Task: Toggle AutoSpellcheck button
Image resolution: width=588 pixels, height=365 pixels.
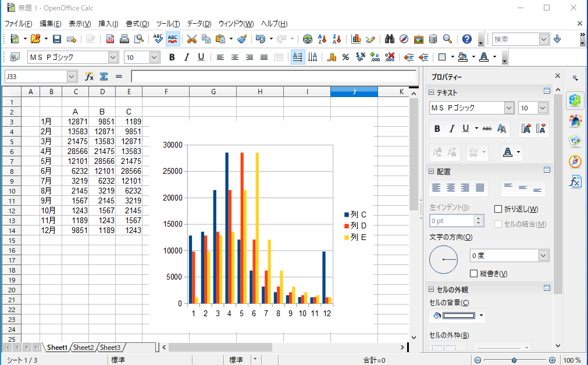Action: 173,39
